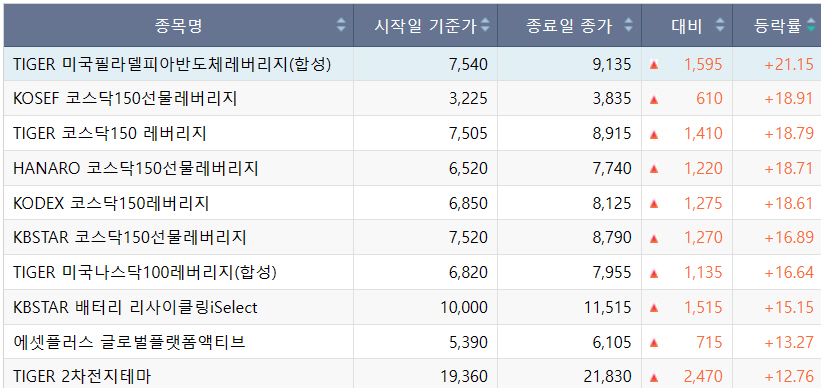Select TIGER 2차전지테마 row name

click(x=83, y=376)
